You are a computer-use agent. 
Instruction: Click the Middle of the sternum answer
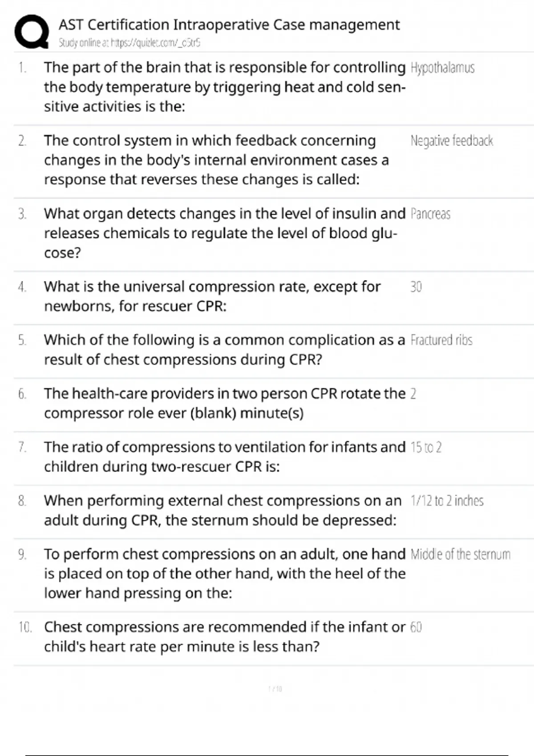tap(461, 555)
